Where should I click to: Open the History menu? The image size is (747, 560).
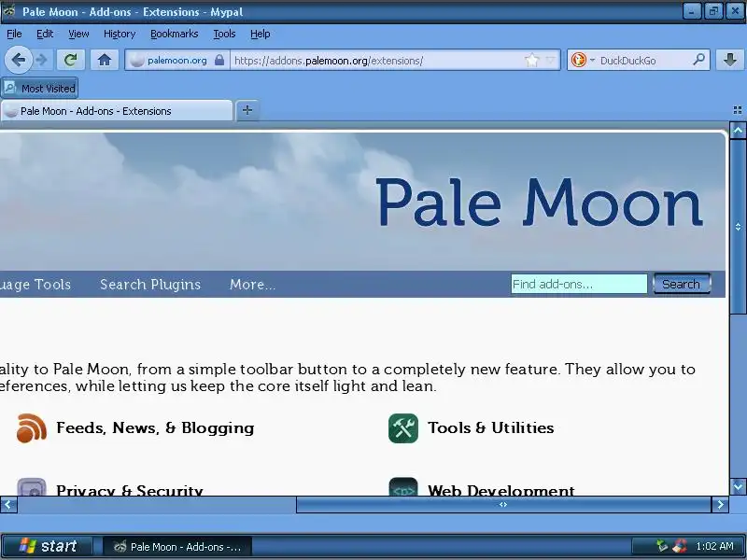[120, 34]
